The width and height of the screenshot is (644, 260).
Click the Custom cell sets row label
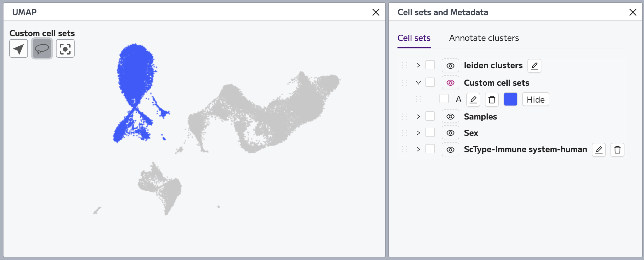pos(497,83)
